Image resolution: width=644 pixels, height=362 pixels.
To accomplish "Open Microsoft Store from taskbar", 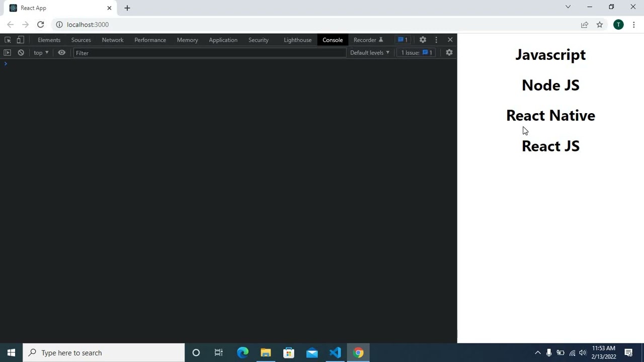I will (x=289, y=352).
